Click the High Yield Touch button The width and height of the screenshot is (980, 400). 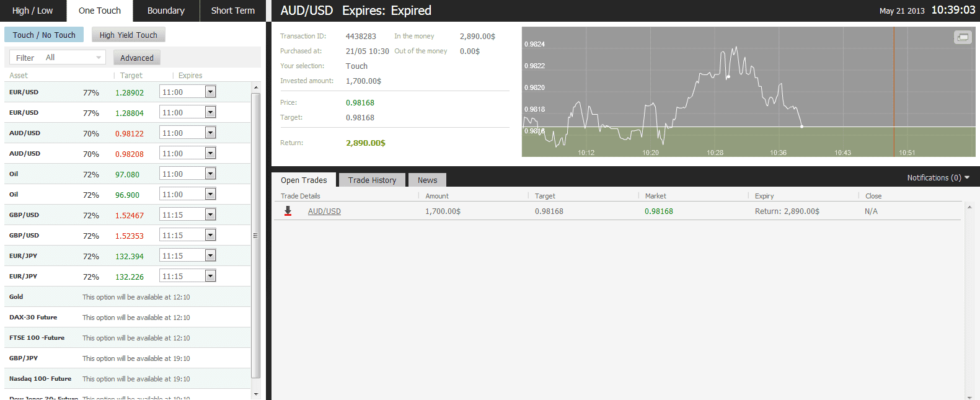click(x=128, y=35)
